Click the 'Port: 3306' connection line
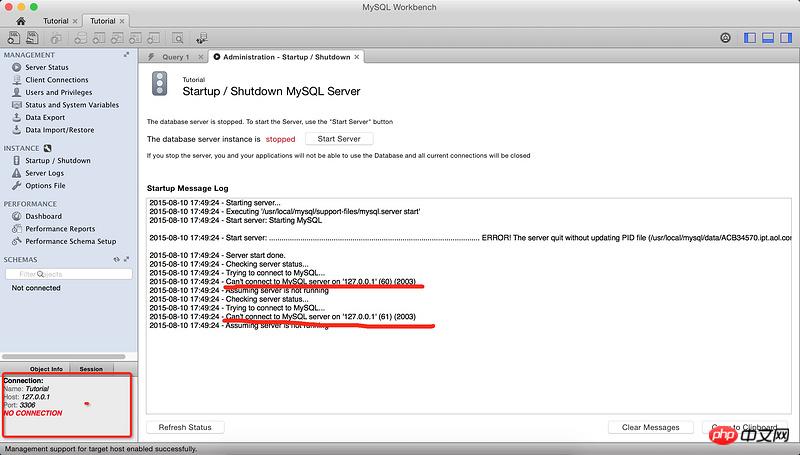 point(19,405)
